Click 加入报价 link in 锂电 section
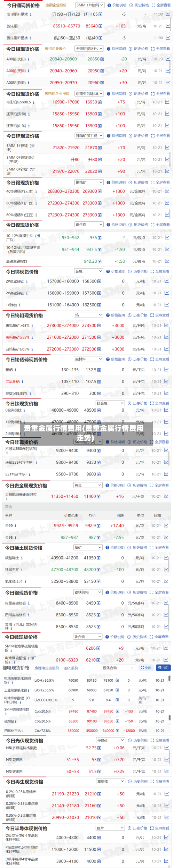Screen dimensions: 174x868 71,668
